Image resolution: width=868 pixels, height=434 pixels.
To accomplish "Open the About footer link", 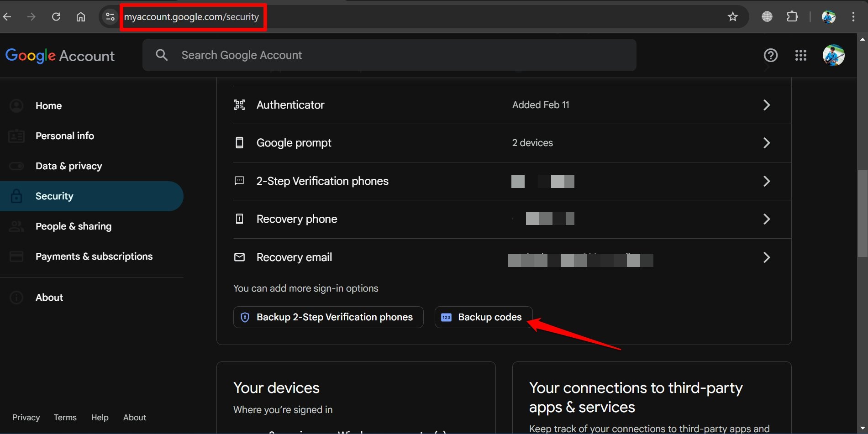I will [x=135, y=418].
